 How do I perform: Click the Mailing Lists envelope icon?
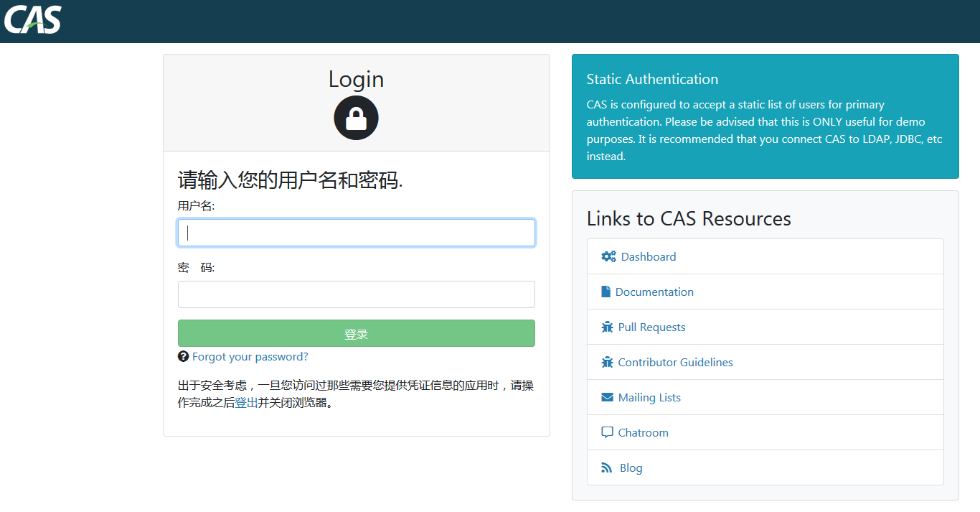pyautogui.click(x=607, y=397)
